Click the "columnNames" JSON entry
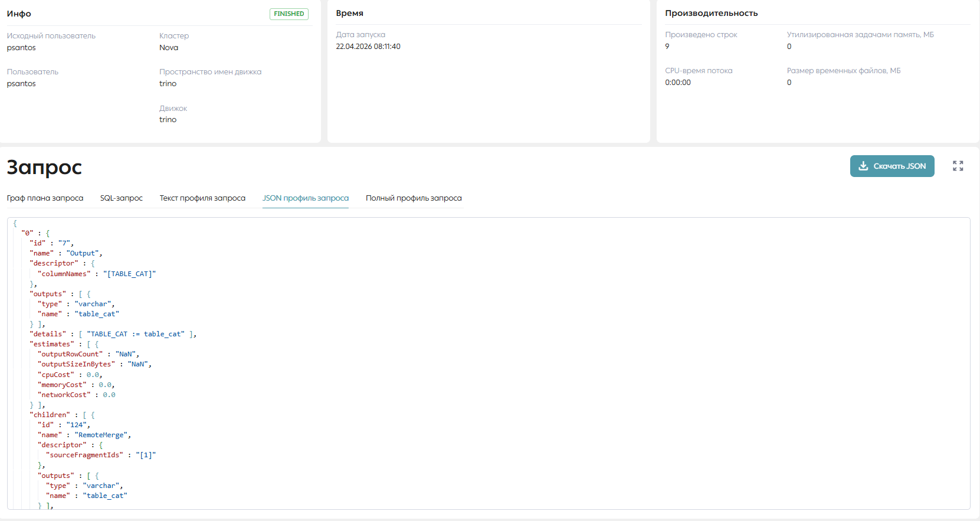980x521 pixels. click(x=97, y=274)
